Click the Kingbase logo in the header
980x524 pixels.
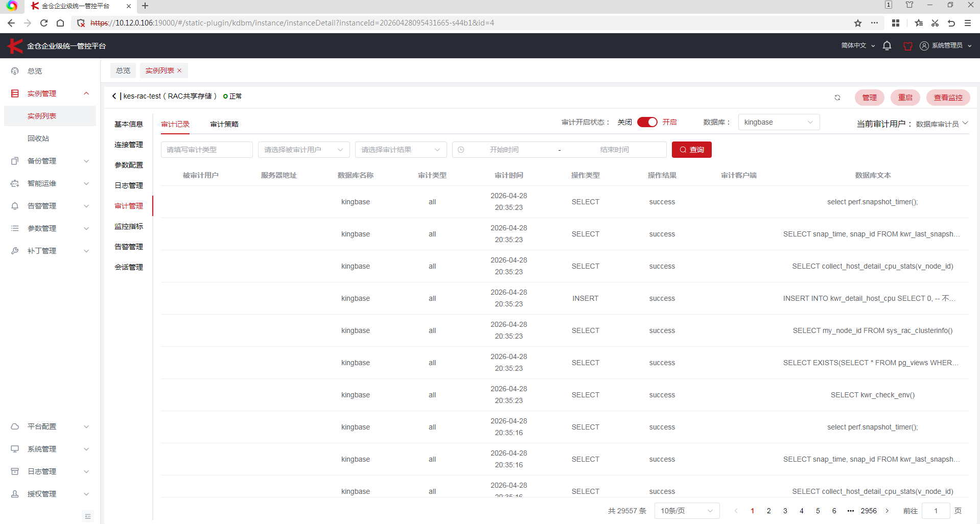point(15,46)
